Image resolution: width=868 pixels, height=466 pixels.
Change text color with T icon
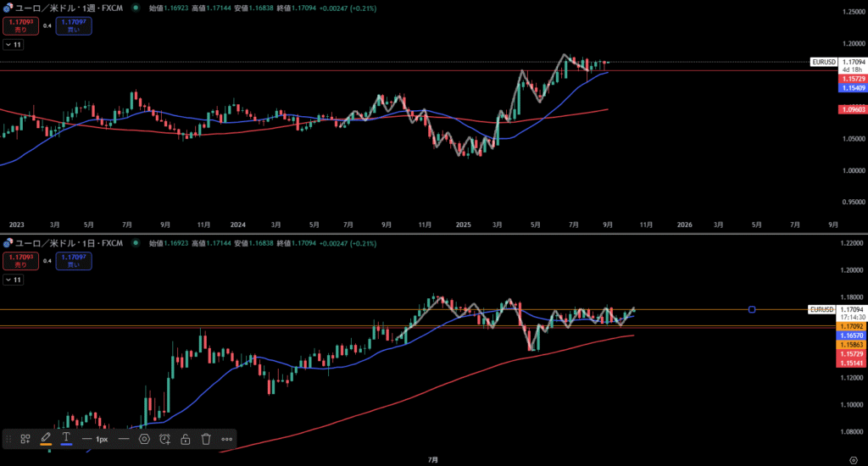(66, 438)
